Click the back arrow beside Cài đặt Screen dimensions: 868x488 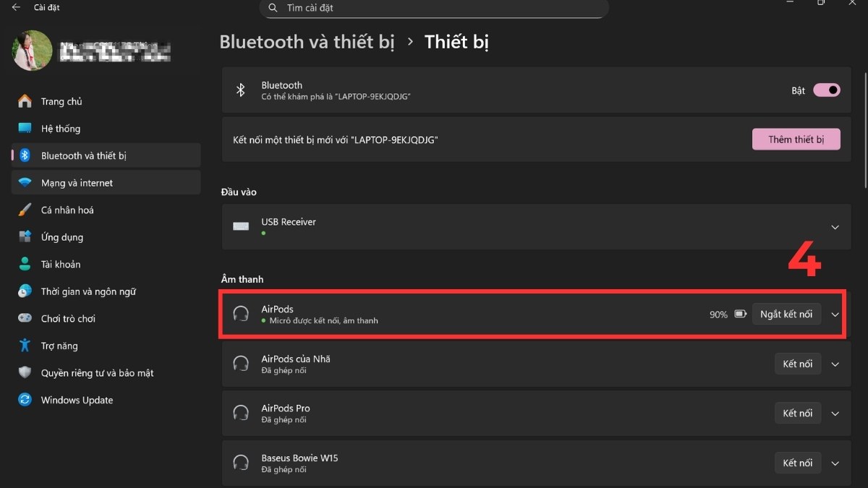point(16,7)
